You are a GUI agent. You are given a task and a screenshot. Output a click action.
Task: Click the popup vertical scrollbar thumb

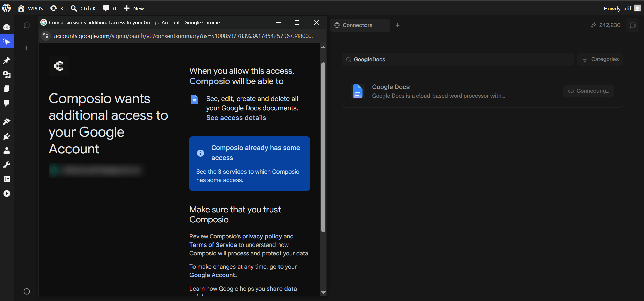tap(323, 147)
